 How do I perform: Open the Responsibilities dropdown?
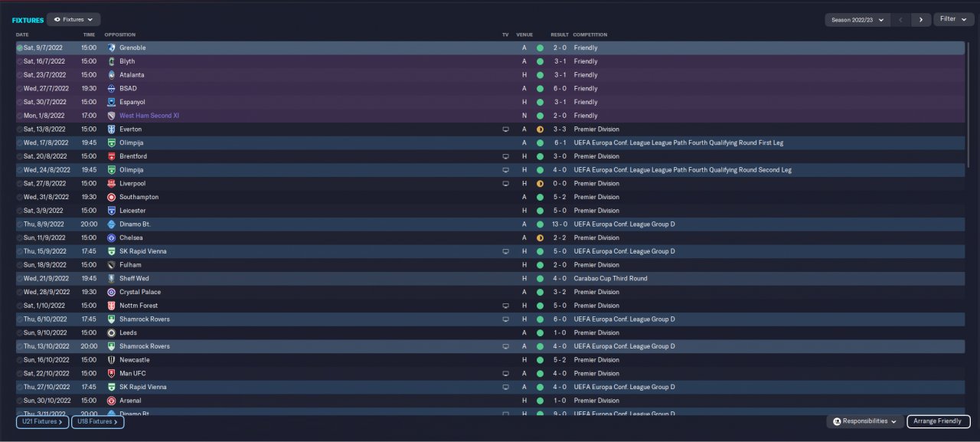pos(864,421)
